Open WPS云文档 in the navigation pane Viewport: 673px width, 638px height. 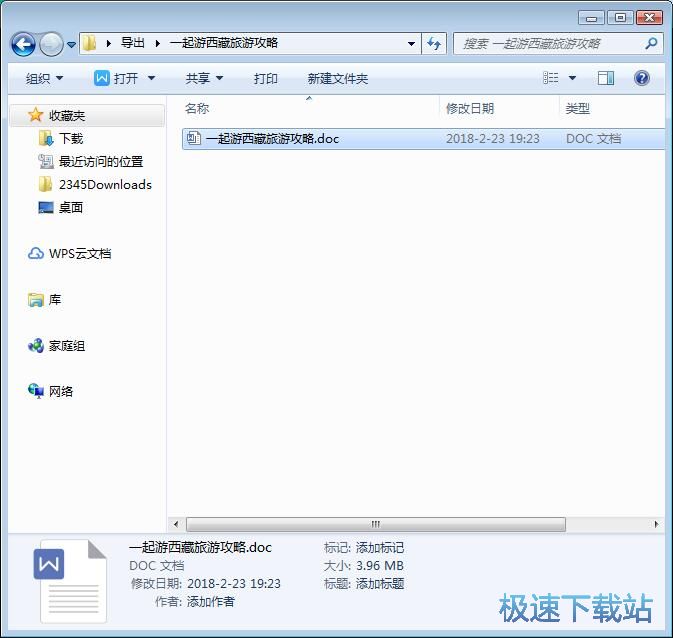tap(80, 254)
